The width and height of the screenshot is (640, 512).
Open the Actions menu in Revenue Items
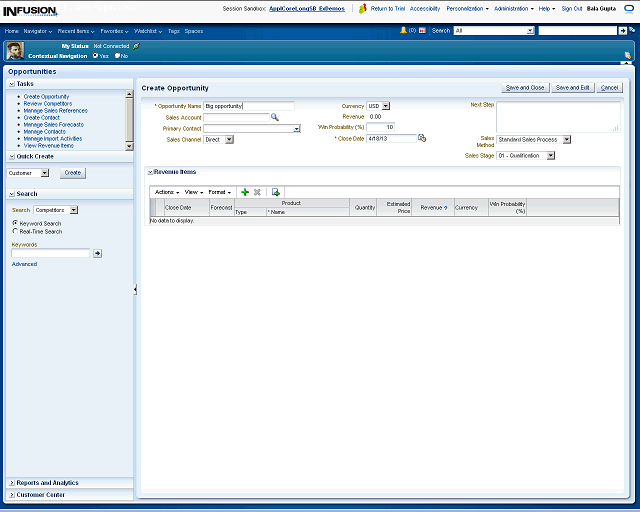tap(166, 191)
